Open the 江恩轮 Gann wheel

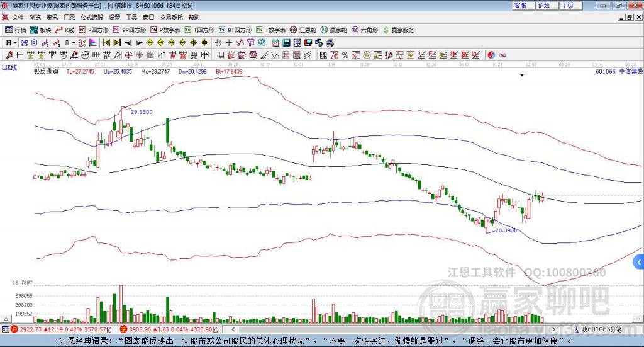coord(303,30)
